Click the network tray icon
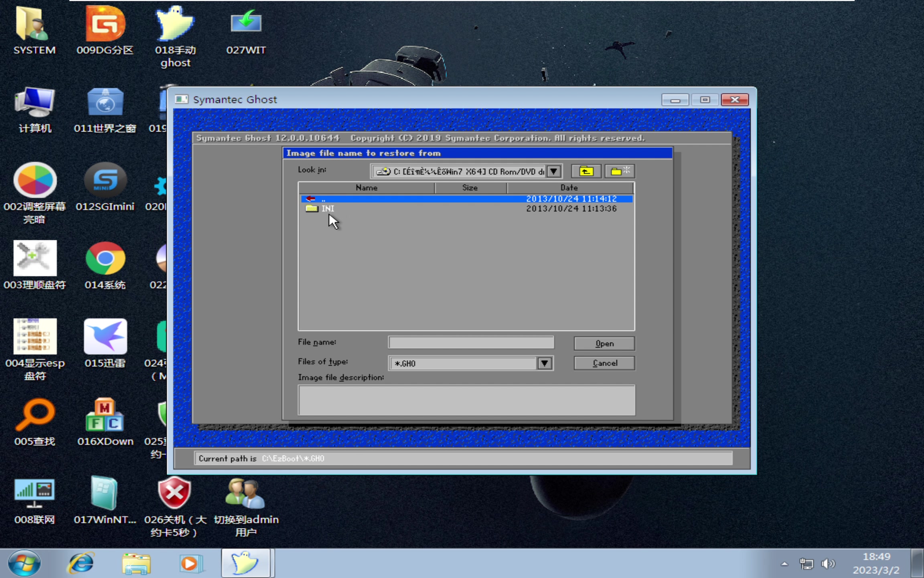 806,564
